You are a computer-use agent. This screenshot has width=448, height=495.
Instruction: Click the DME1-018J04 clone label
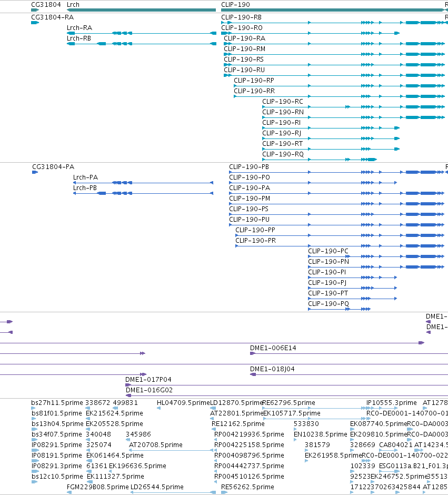point(272,369)
